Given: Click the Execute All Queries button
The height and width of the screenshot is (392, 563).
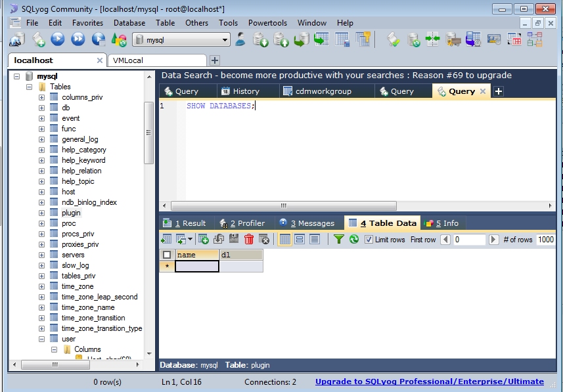Looking at the screenshot, I should pos(78,40).
